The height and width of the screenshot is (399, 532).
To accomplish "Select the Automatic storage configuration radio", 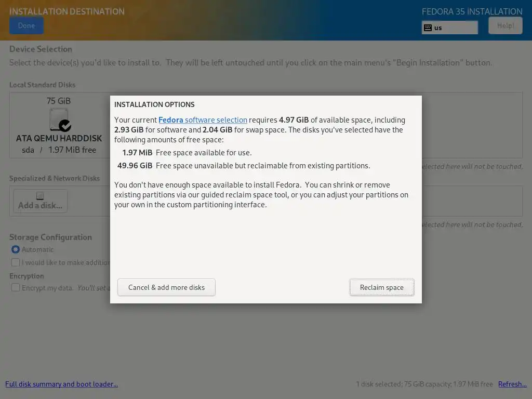I will [x=15, y=249].
